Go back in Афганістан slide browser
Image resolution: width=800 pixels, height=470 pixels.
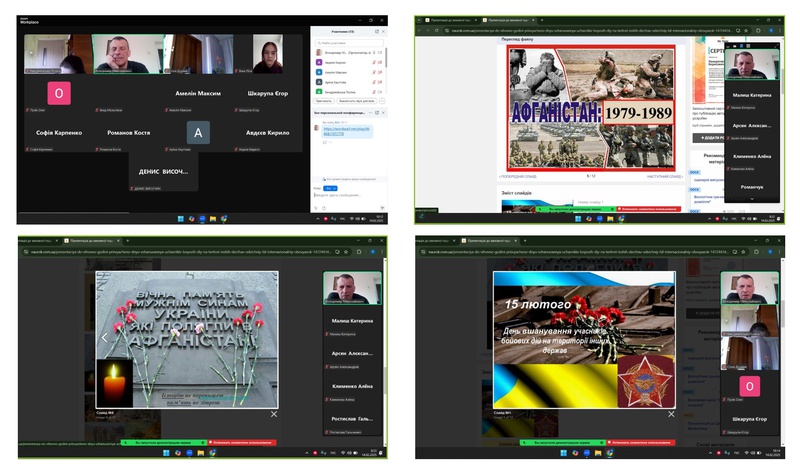(x=419, y=30)
